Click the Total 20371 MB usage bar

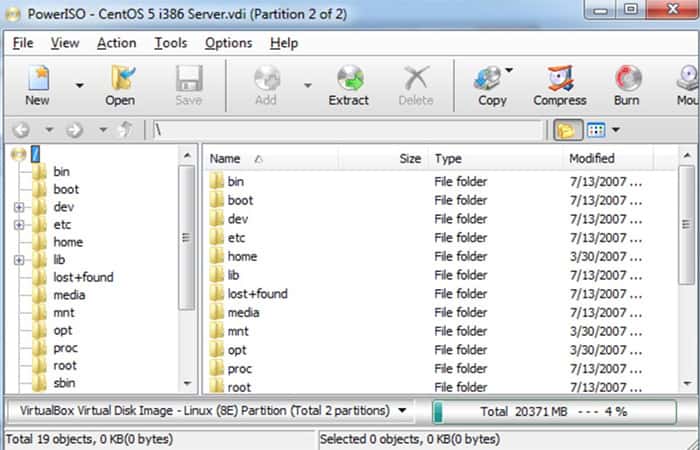pyautogui.click(x=554, y=412)
